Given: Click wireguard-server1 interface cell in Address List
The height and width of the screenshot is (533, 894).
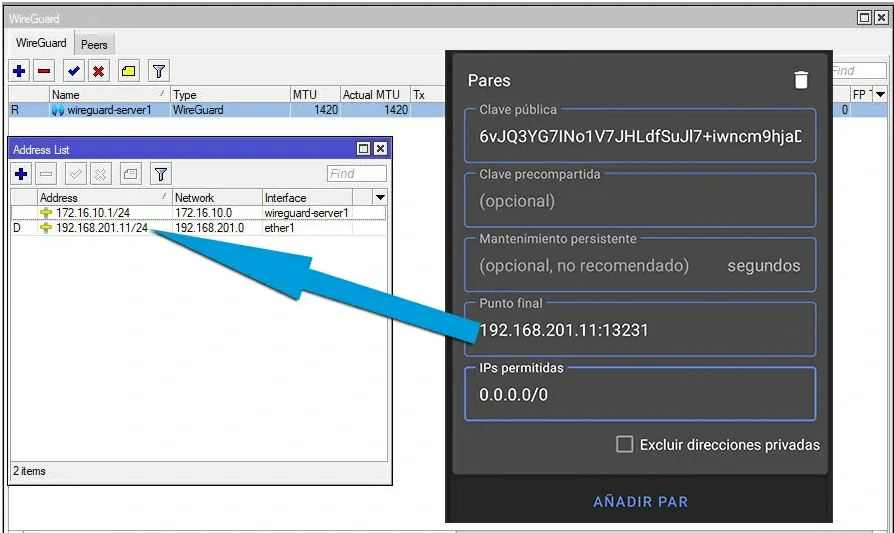Looking at the screenshot, I should coord(306,213).
